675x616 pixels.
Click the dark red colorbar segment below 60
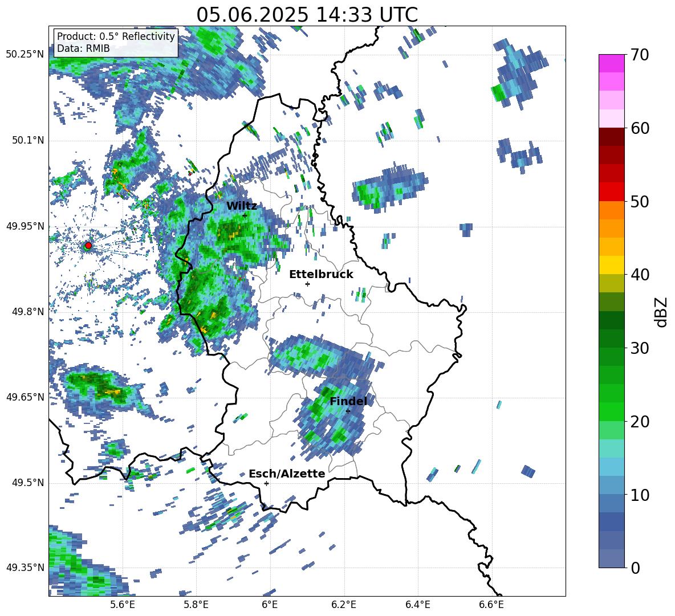point(611,137)
